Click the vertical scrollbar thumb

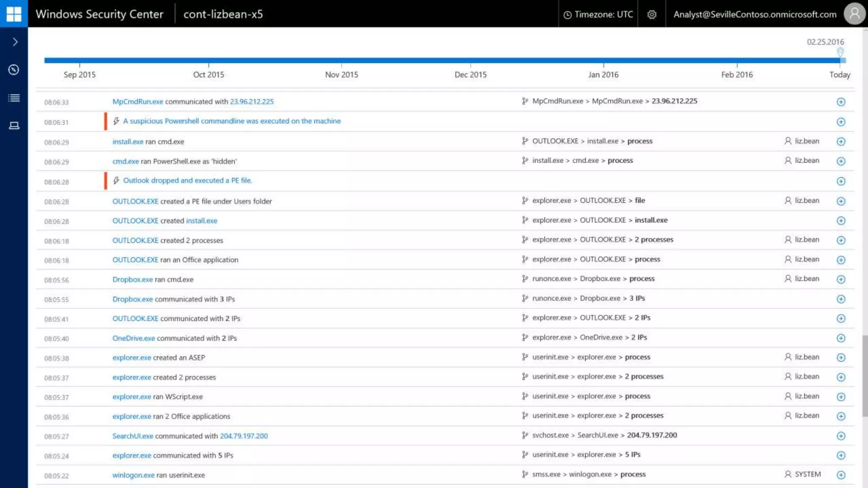point(865,375)
